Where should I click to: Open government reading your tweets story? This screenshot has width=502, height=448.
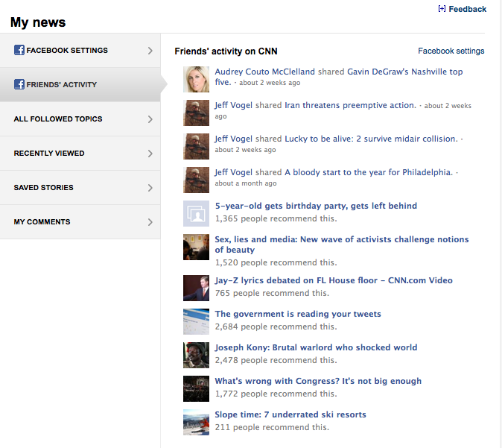pyautogui.click(x=298, y=314)
